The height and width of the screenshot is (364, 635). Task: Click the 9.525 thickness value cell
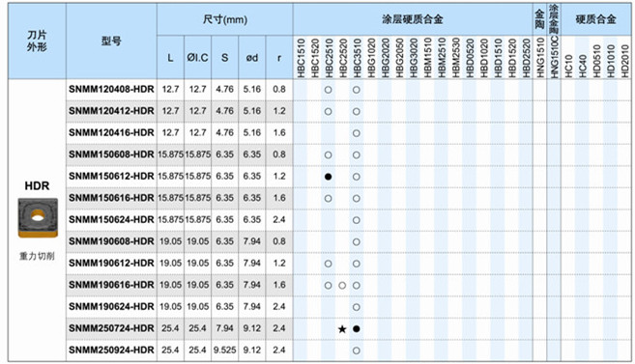[225, 350]
